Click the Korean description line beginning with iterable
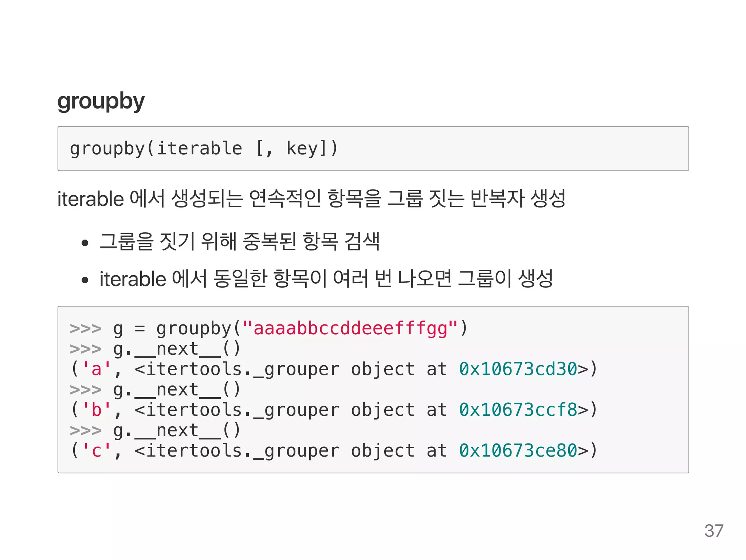The image size is (746, 560). click(x=311, y=199)
